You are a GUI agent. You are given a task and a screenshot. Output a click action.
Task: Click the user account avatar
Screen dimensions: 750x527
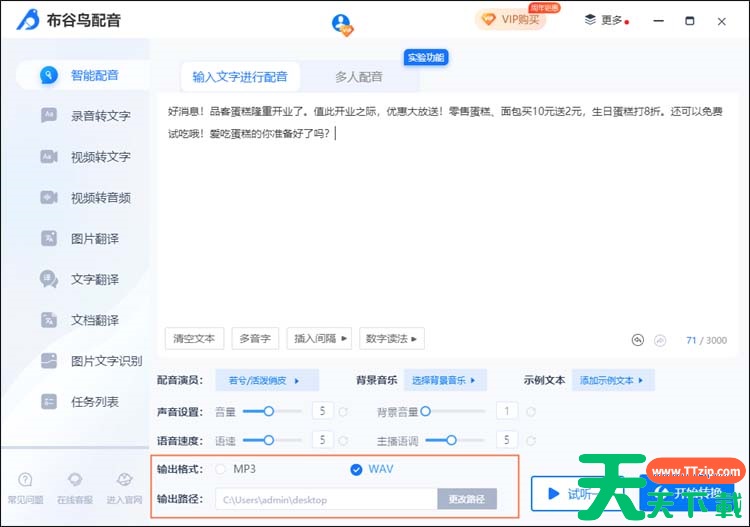tap(342, 23)
